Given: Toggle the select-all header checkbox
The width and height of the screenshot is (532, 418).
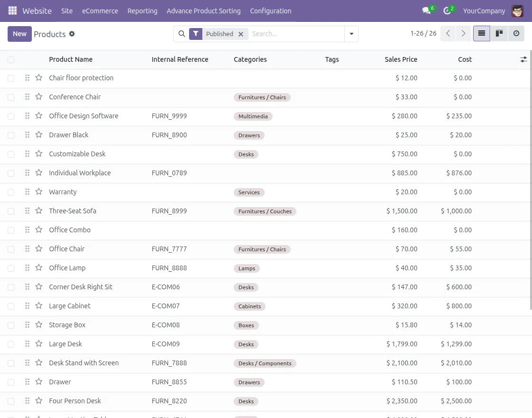Looking at the screenshot, I should click(x=11, y=60).
